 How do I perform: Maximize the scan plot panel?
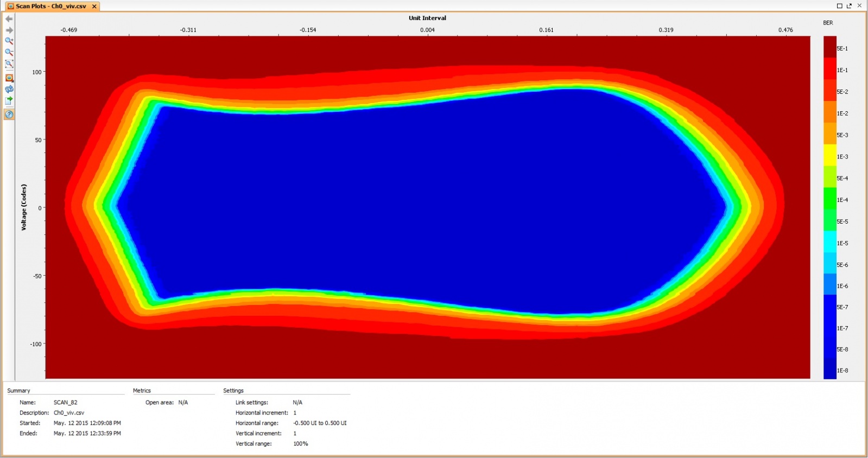pyautogui.click(x=839, y=6)
